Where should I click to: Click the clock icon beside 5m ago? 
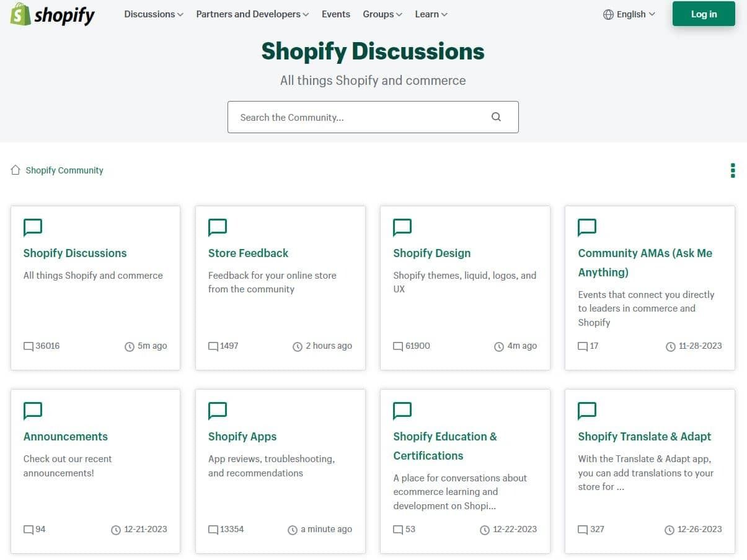tap(130, 347)
